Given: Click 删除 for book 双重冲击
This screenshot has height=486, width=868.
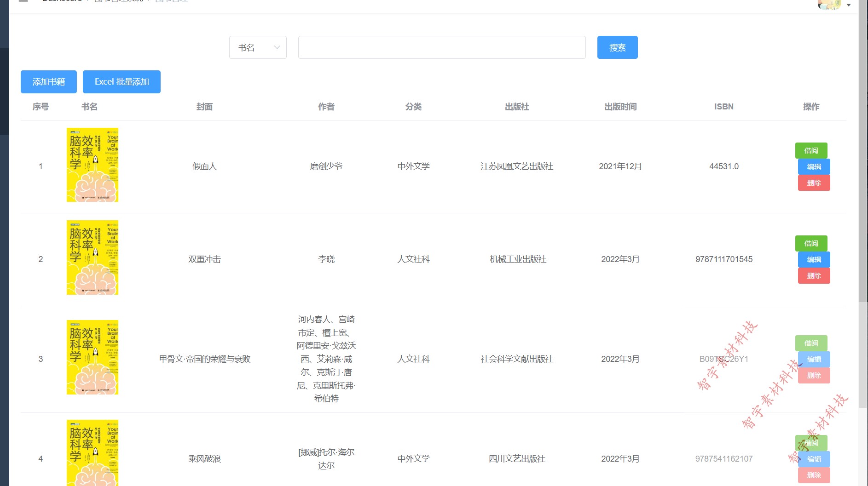Looking at the screenshot, I should [x=814, y=275].
